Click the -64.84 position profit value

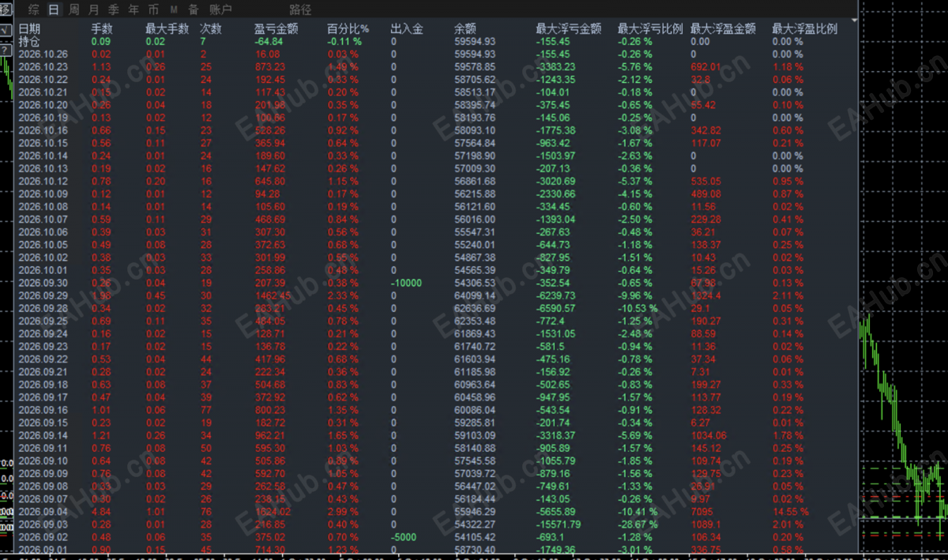[x=269, y=41]
